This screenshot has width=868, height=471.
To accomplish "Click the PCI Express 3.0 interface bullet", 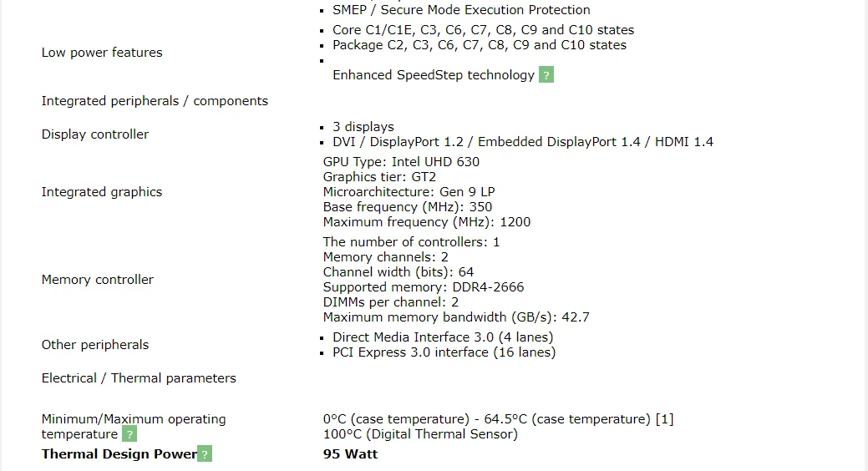I will pyautogui.click(x=444, y=352).
